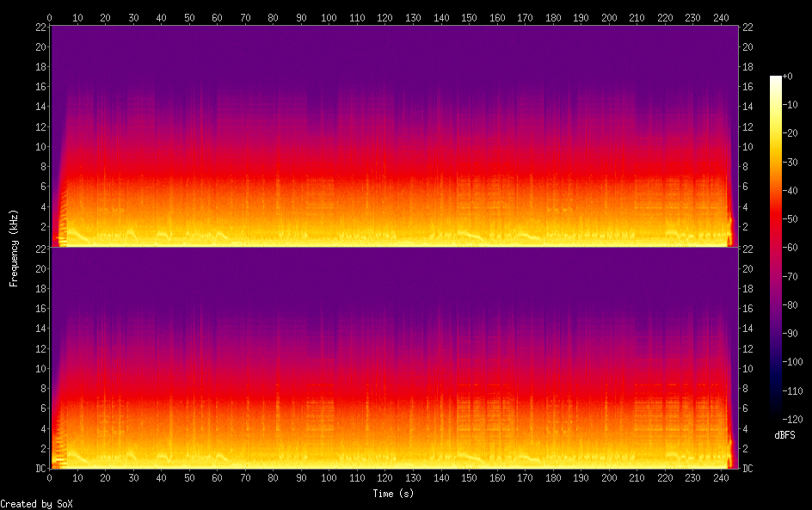
Task: Click the 'DC' label on the left frequency axis
Action: (x=41, y=469)
